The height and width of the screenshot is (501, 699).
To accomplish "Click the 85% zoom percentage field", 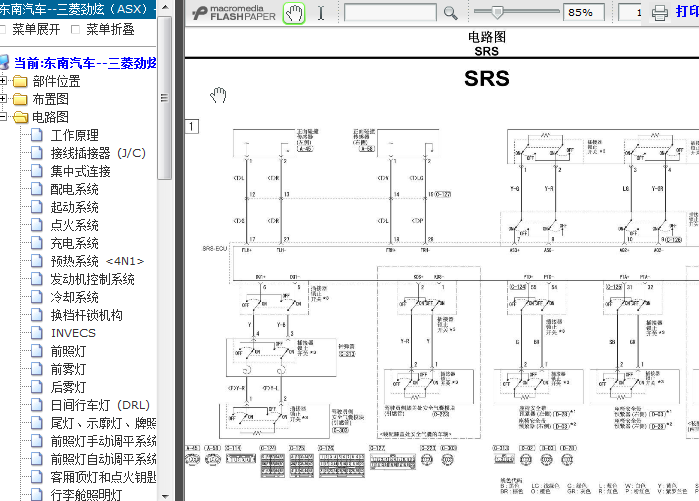I will pyautogui.click(x=584, y=12).
